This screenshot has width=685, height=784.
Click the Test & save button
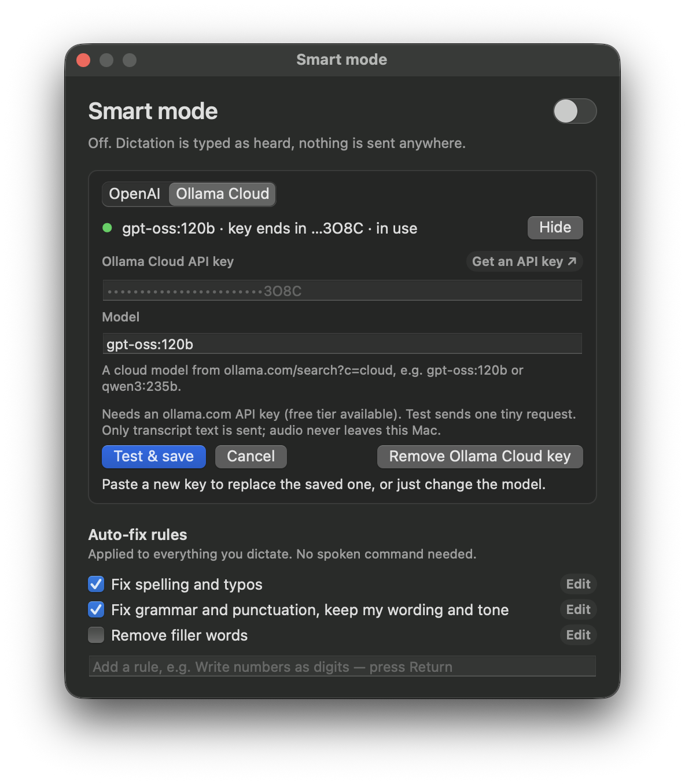[x=154, y=456]
